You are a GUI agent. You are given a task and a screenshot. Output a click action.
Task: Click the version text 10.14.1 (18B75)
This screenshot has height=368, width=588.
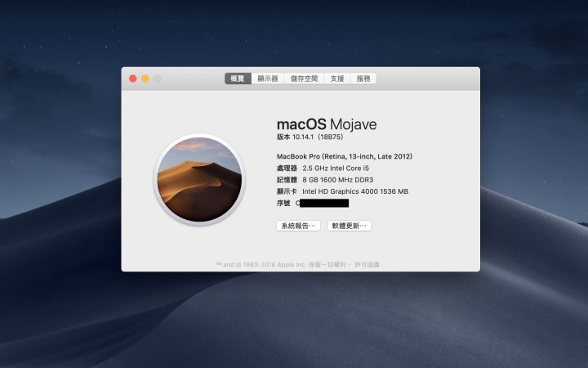pos(318,137)
